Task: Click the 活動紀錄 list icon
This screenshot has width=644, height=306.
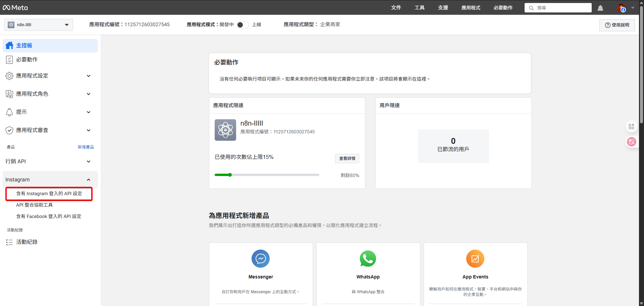Action: click(x=9, y=242)
